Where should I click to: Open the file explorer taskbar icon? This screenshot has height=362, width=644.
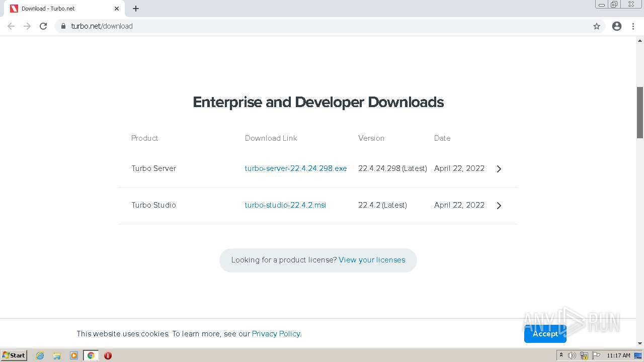[57, 355]
